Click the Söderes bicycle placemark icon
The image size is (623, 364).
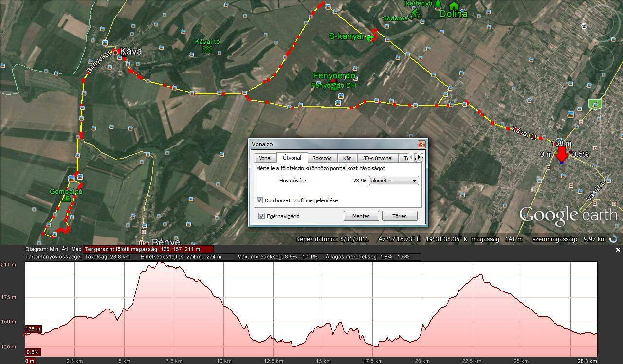[x=415, y=15]
